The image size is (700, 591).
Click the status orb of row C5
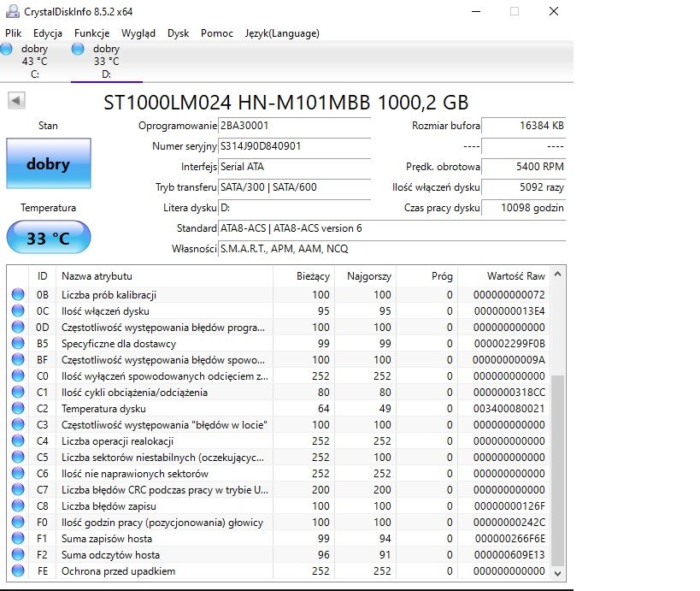click(x=18, y=457)
